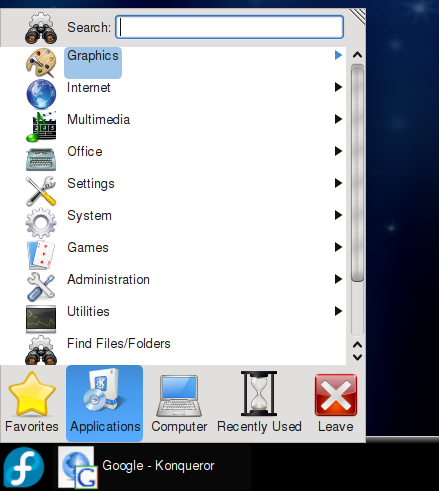Open the System category label
The width and height of the screenshot is (439, 491).
click(89, 216)
